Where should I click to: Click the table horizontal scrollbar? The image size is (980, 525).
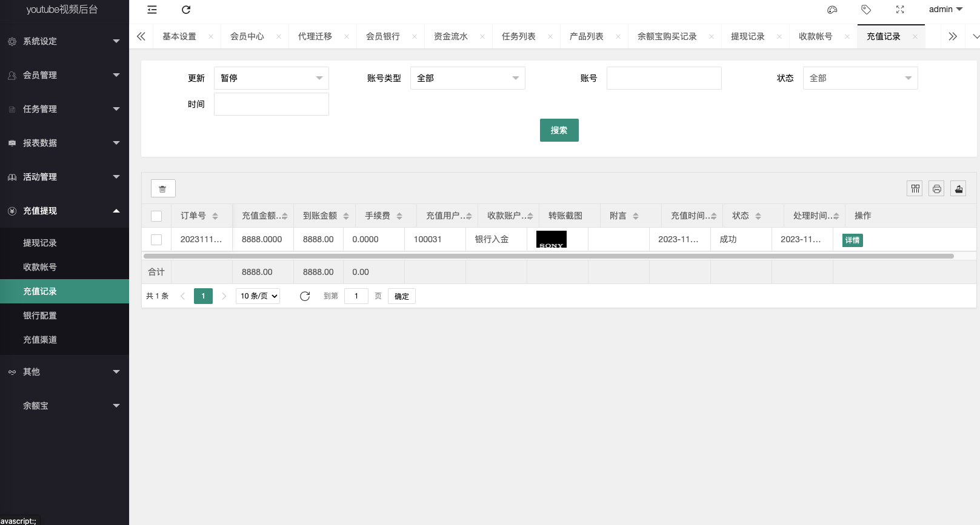(x=548, y=256)
